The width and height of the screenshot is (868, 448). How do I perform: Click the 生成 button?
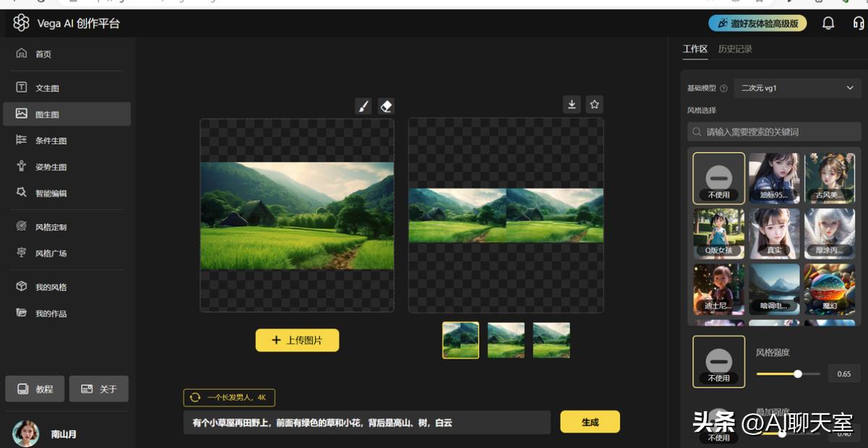coord(590,421)
